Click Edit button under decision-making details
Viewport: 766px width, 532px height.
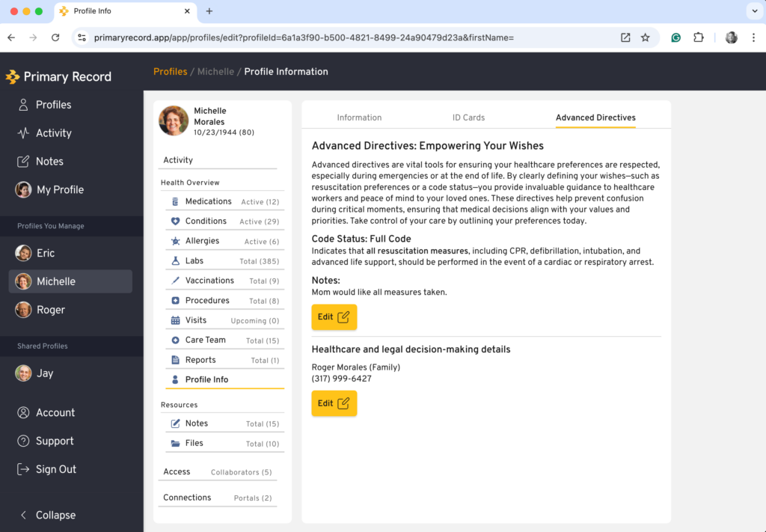click(x=334, y=403)
